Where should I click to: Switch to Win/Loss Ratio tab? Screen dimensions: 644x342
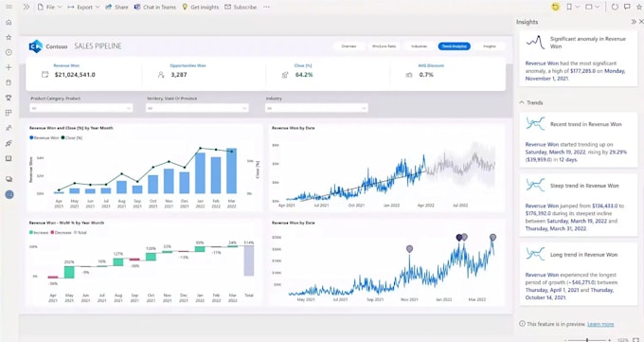[384, 46]
